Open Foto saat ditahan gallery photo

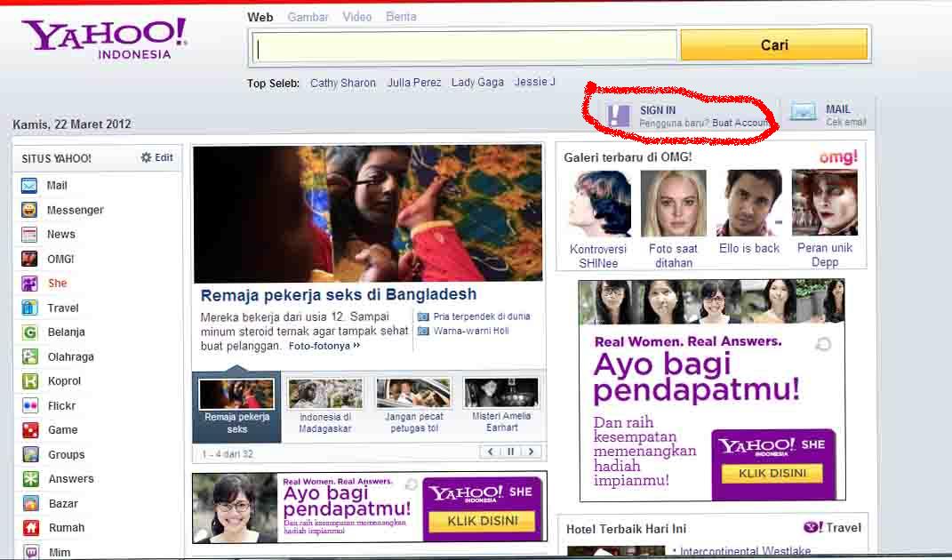tap(674, 204)
